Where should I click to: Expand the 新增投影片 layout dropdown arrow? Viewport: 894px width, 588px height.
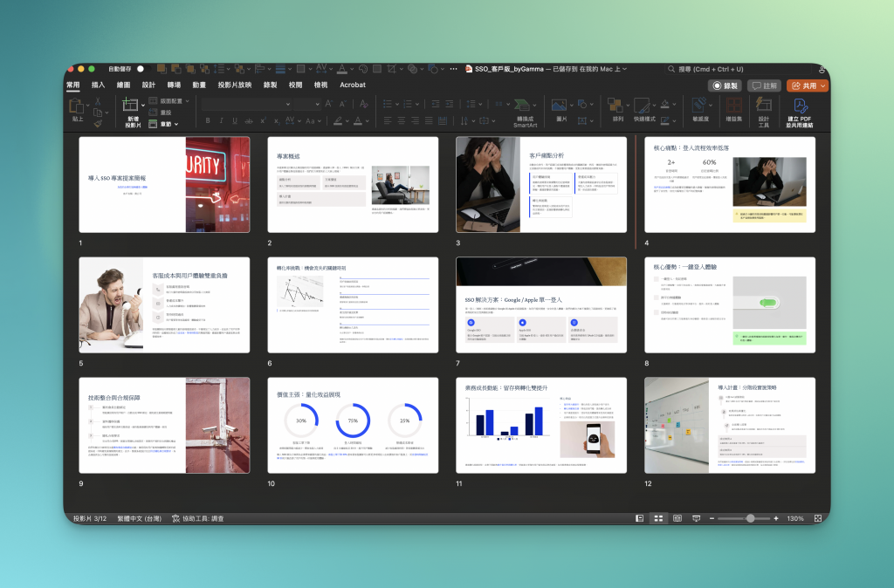coord(143,106)
